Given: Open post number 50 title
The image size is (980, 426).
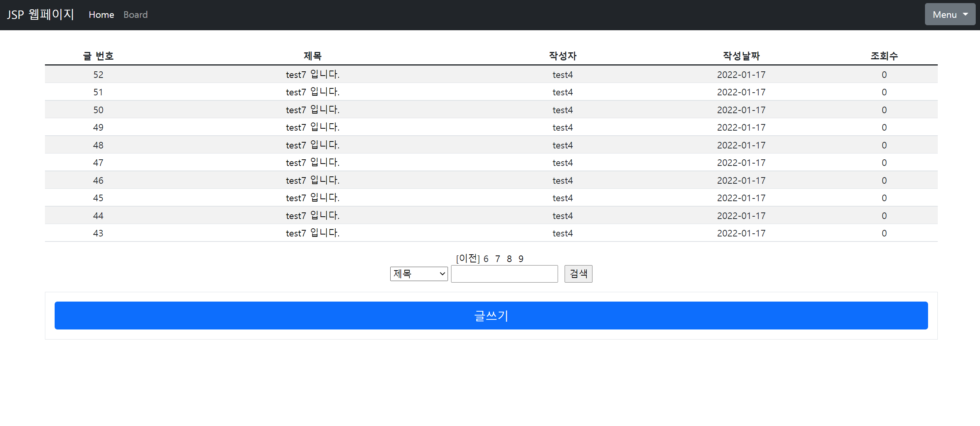Looking at the screenshot, I should (312, 110).
